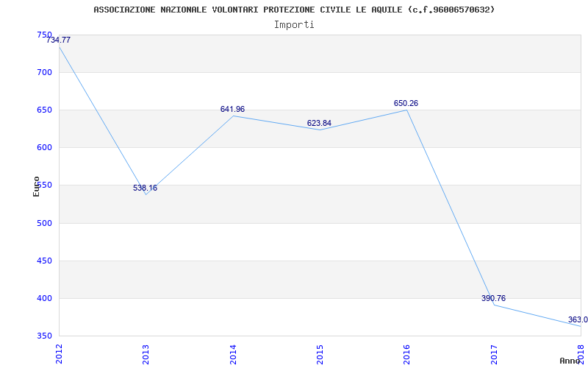Image resolution: width=588 pixels, height=368 pixels.
Task: Click the 500 y-axis tick label
Action: 44,223
